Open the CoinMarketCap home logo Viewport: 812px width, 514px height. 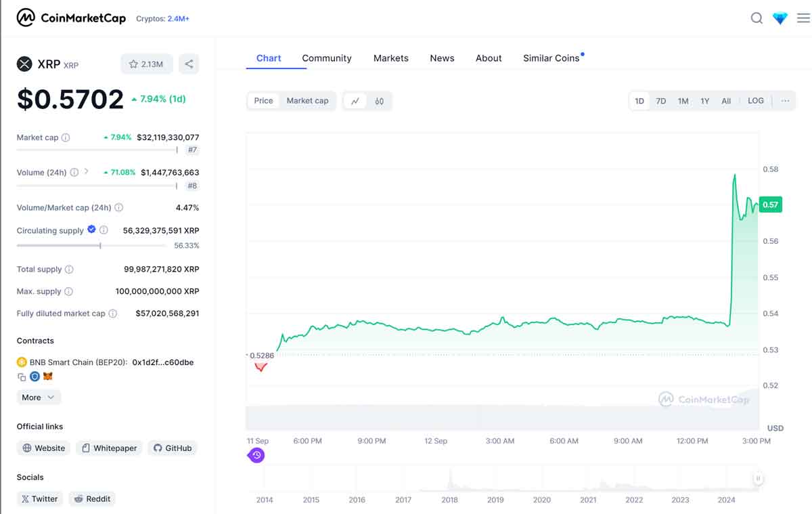71,18
